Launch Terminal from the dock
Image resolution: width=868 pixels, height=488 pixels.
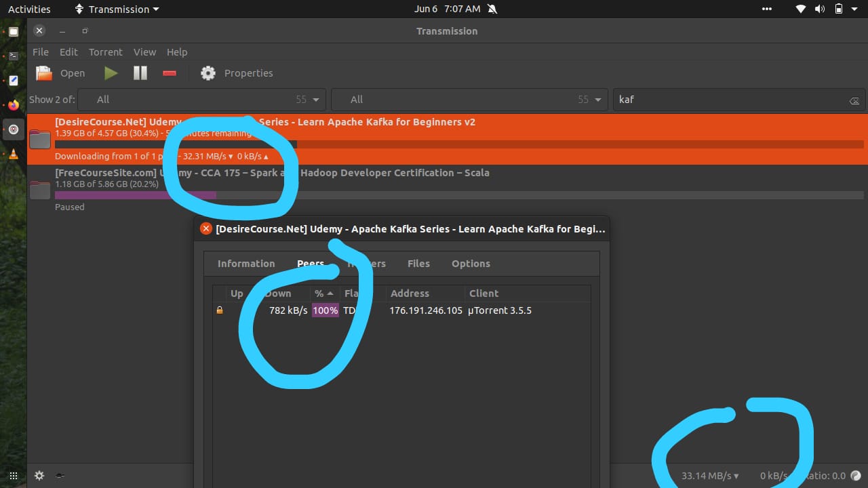tap(13, 56)
